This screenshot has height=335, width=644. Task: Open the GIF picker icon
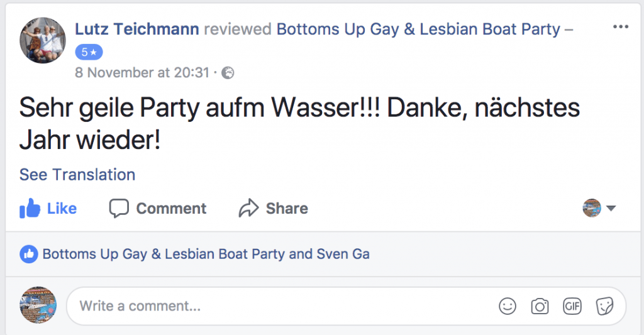point(572,306)
